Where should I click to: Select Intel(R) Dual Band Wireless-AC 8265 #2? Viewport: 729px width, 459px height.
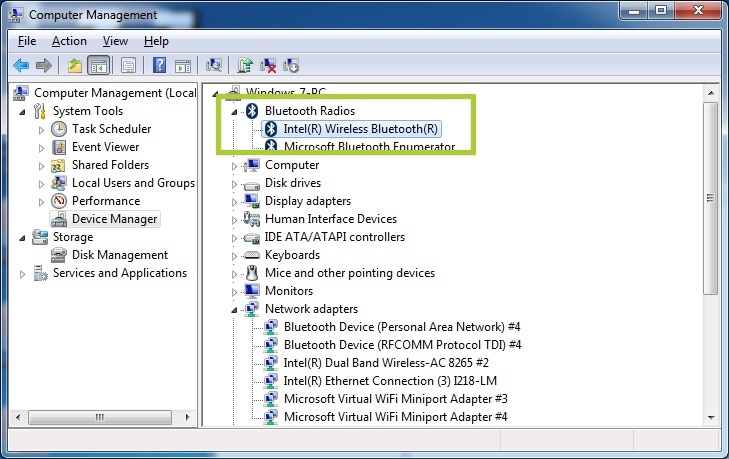tap(386, 363)
